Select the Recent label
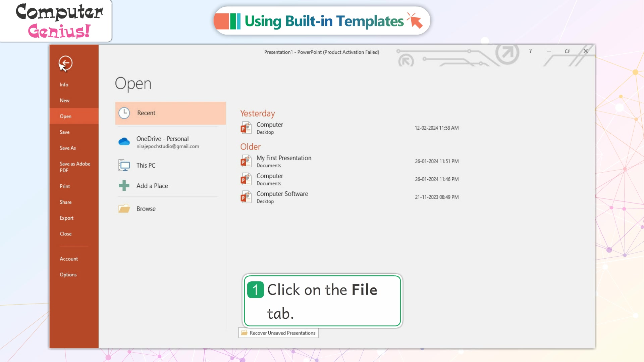The width and height of the screenshot is (644, 362). 146,113
